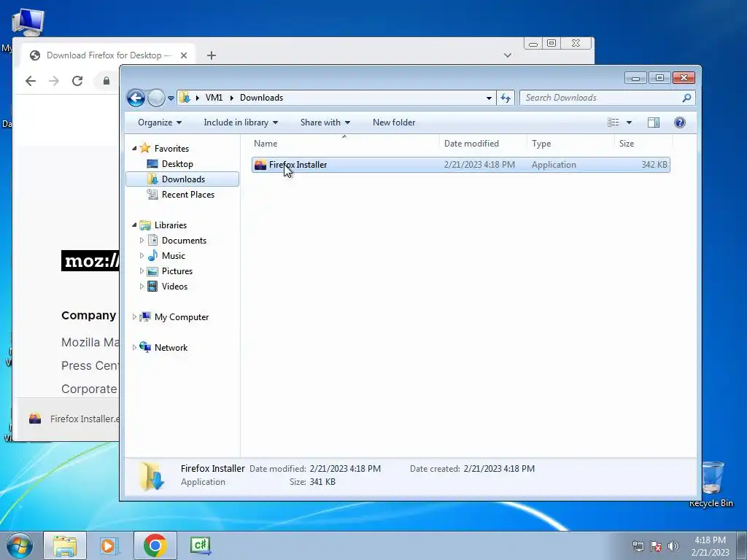The image size is (747, 560).
Task: Expand the Videos library
Action: tap(142, 286)
